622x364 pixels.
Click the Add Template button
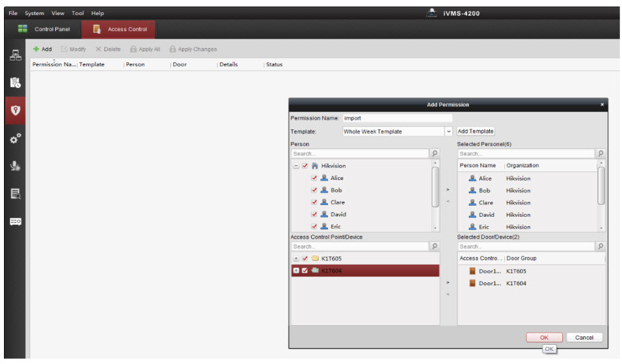475,131
